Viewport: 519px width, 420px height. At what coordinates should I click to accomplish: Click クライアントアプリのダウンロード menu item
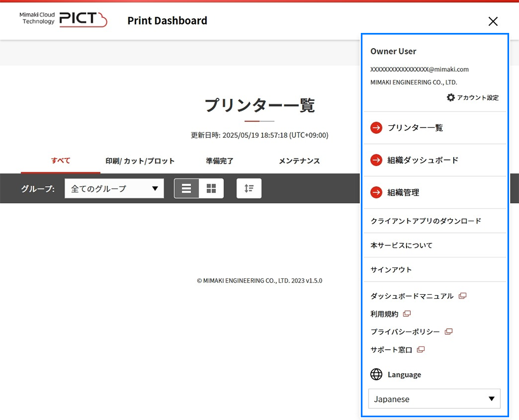(426, 221)
